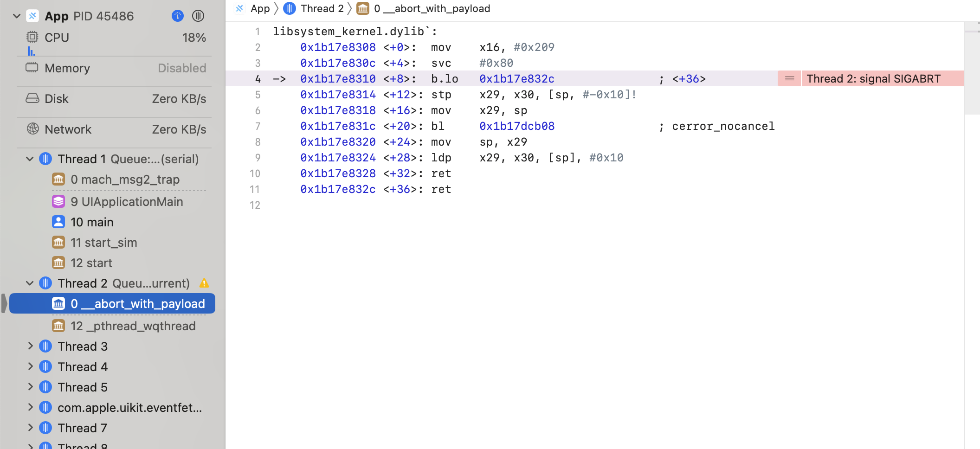
Task: Expand Thread 5
Action: [30, 387]
